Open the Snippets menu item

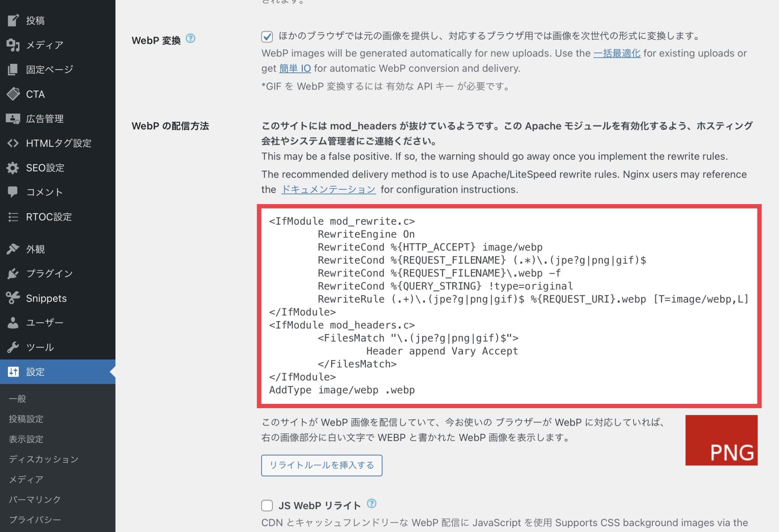coord(58,298)
